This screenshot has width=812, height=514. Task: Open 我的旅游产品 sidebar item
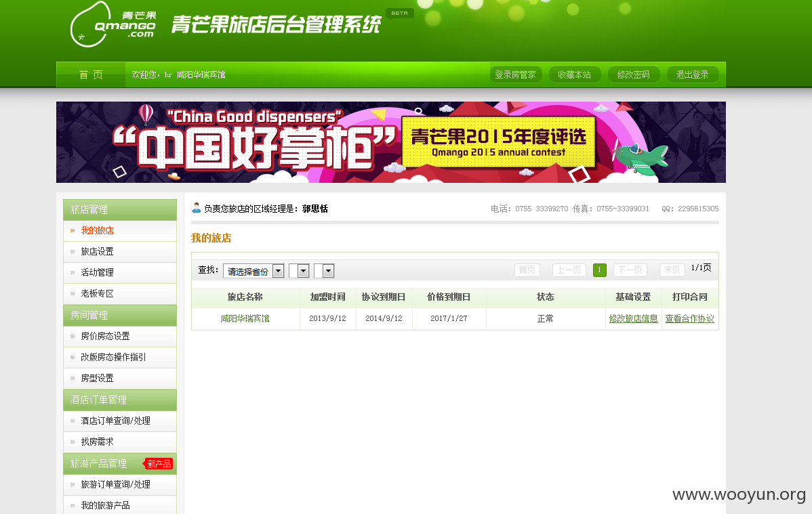tap(119, 505)
